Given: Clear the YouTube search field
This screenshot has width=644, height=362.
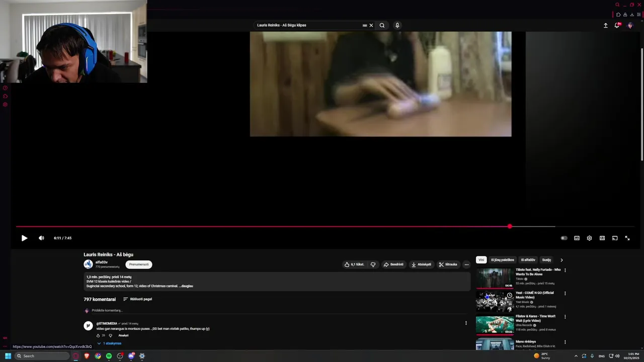Looking at the screenshot, I should point(371,25).
